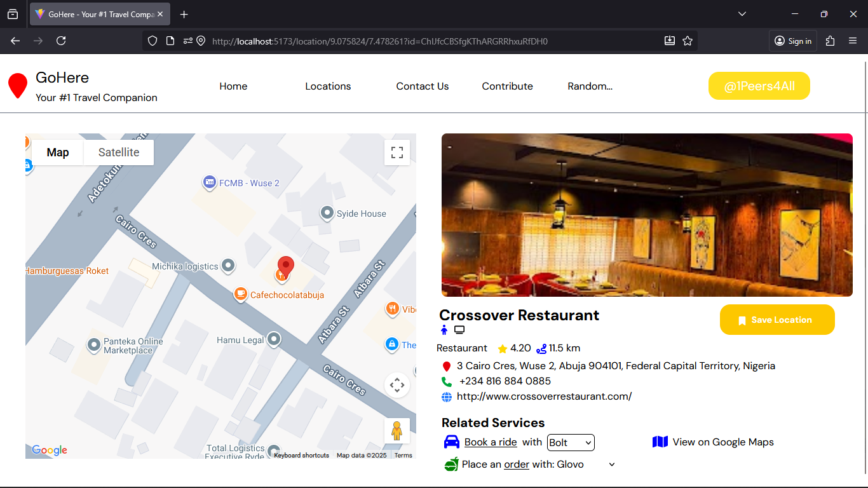This screenshot has height=488, width=868.
Task: Select the Michika logistics map marker
Action: [227, 266]
